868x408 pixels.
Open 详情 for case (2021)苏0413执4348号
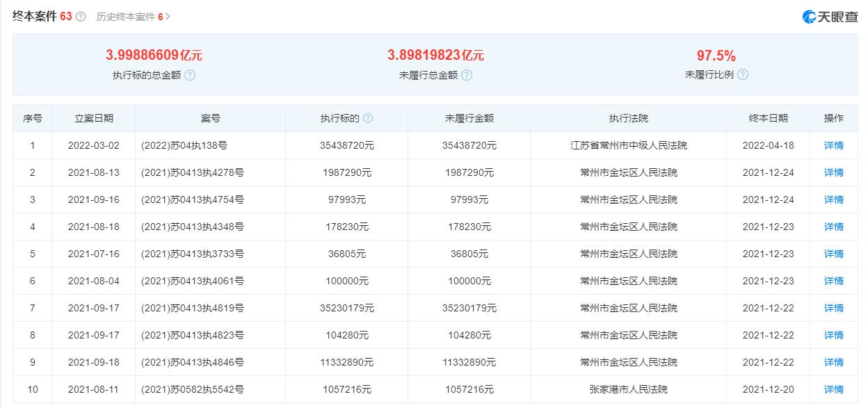(x=833, y=227)
